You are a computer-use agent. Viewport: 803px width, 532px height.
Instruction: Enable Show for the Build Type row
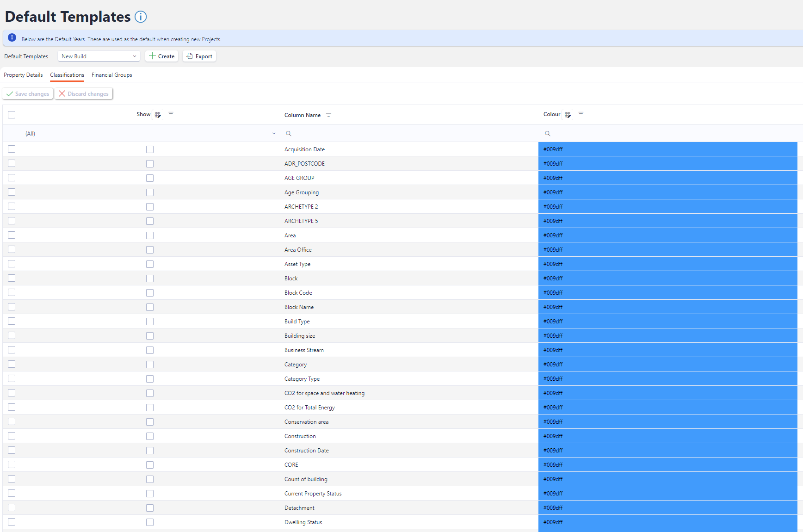150,322
